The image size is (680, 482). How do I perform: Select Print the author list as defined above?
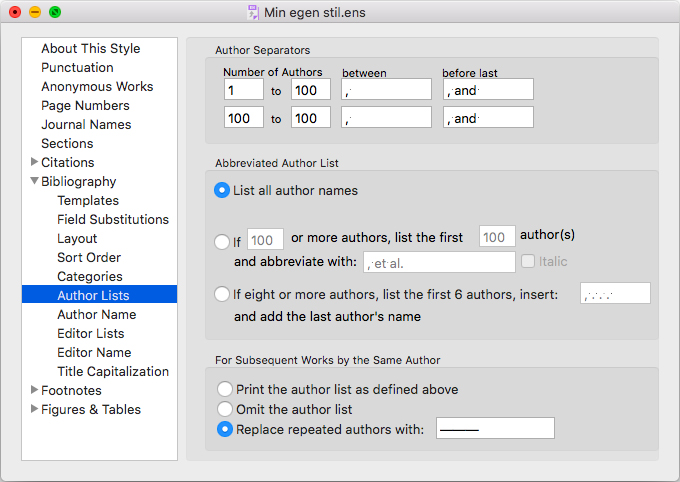(x=225, y=389)
